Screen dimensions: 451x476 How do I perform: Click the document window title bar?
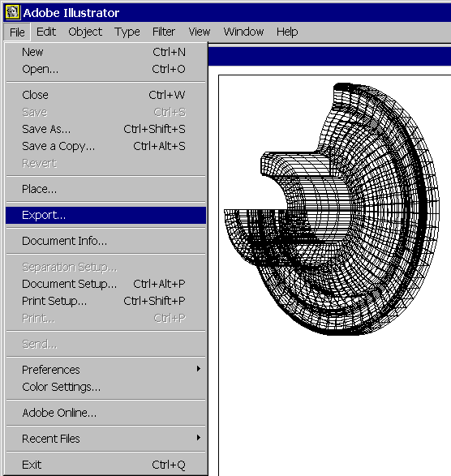tap(329, 57)
